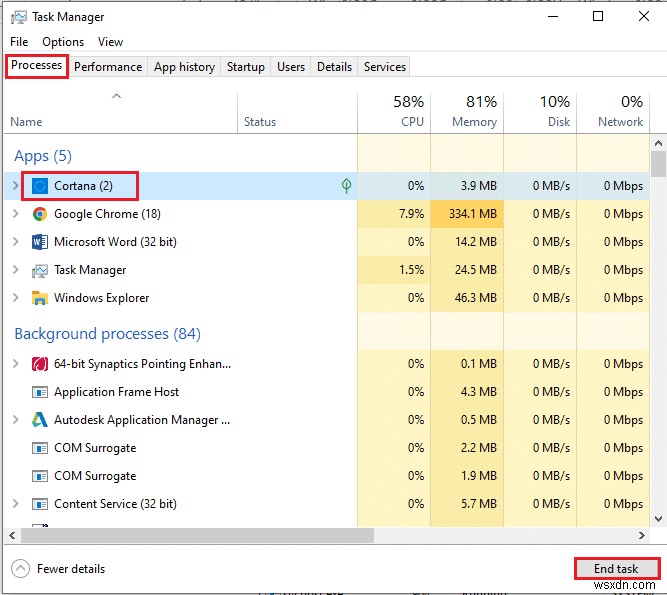The width and height of the screenshot is (667, 595).
Task: Expand the Windows Explorer process group
Action: (x=15, y=298)
